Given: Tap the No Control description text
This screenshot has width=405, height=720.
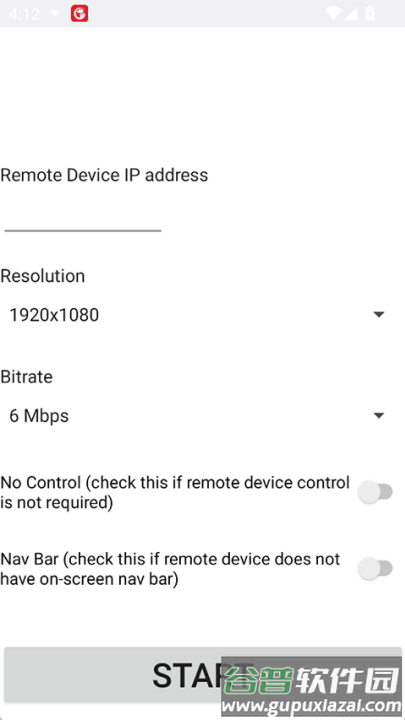Looking at the screenshot, I should click(175, 492).
